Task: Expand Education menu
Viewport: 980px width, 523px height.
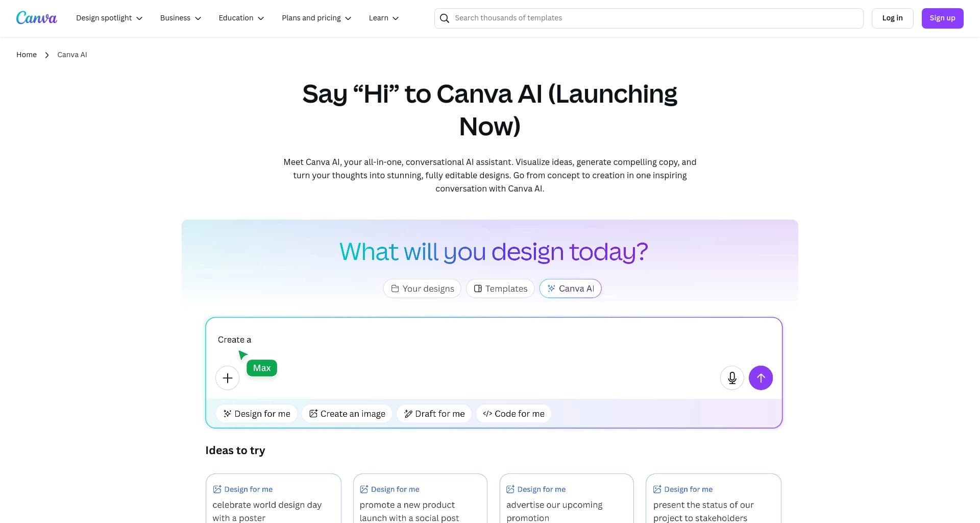Action: (x=241, y=18)
